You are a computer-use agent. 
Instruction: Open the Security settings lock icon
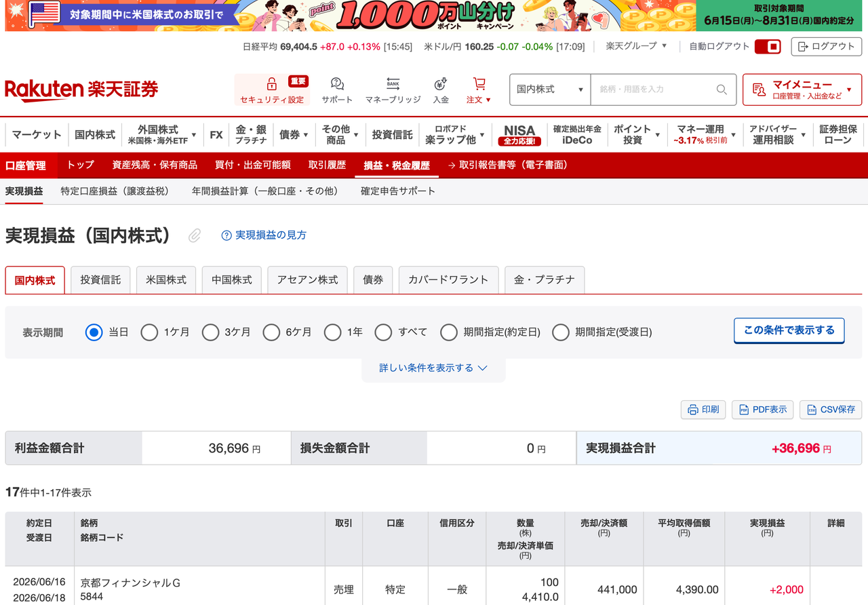tap(271, 84)
